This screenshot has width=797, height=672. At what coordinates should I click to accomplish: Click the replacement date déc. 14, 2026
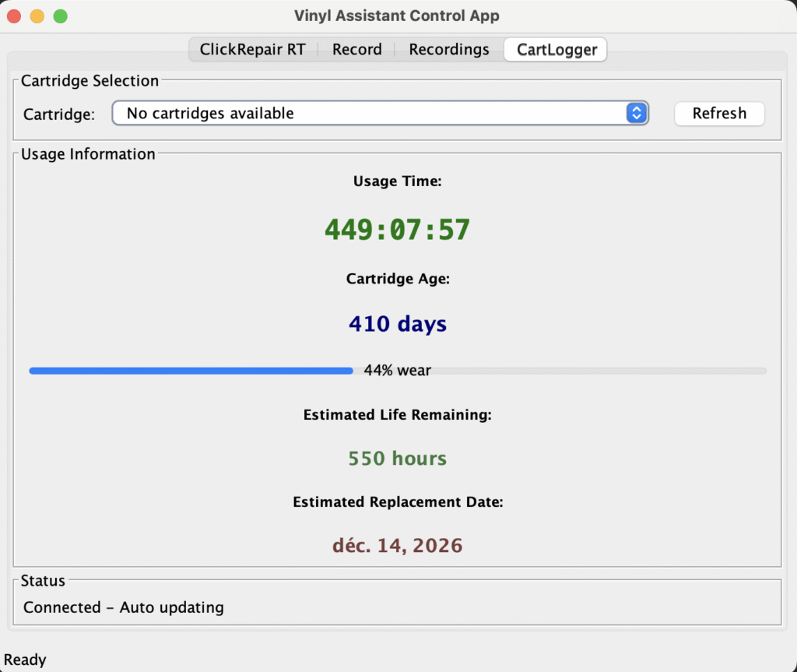[x=398, y=545]
